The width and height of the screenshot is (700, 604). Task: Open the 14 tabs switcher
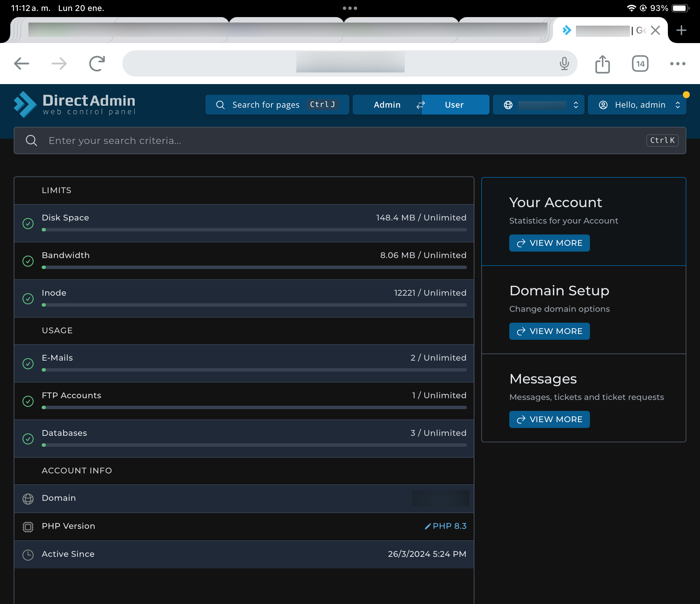640,64
